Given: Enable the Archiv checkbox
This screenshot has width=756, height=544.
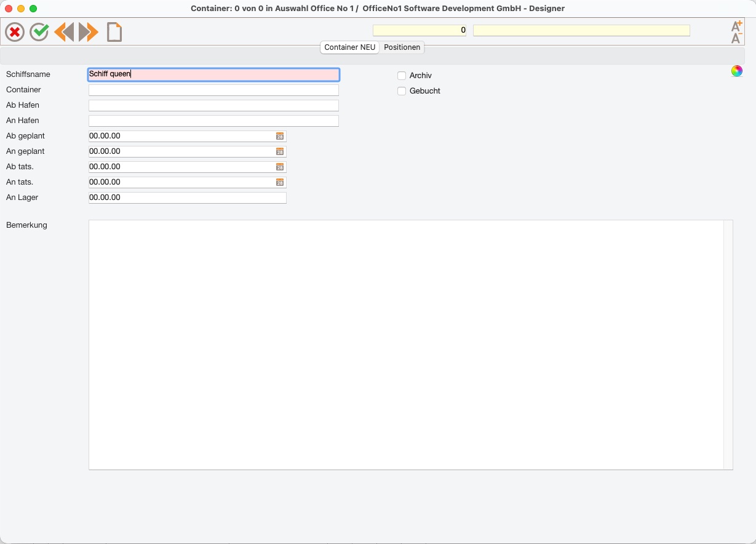Looking at the screenshot, I should click(402, 76).
